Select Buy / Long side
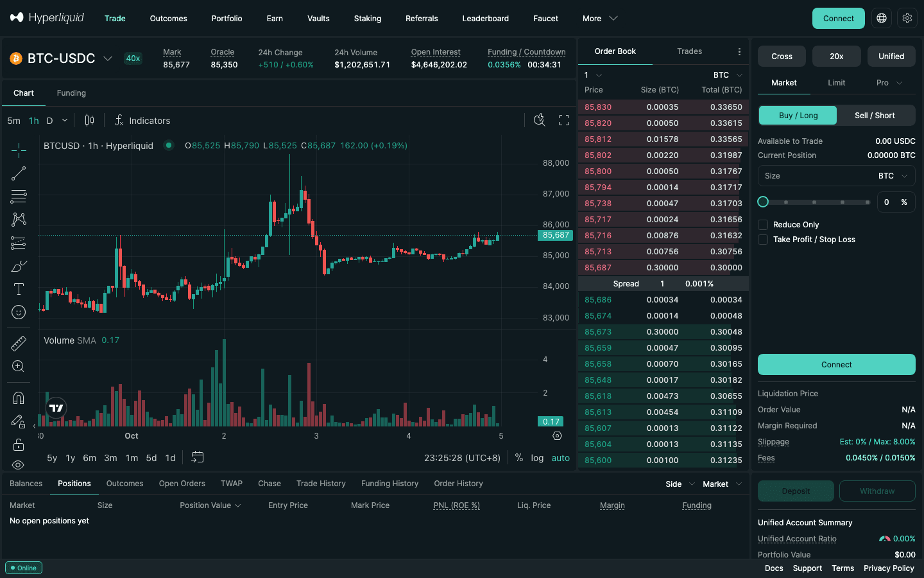The image size is (924, 578). tap(798, 116)
